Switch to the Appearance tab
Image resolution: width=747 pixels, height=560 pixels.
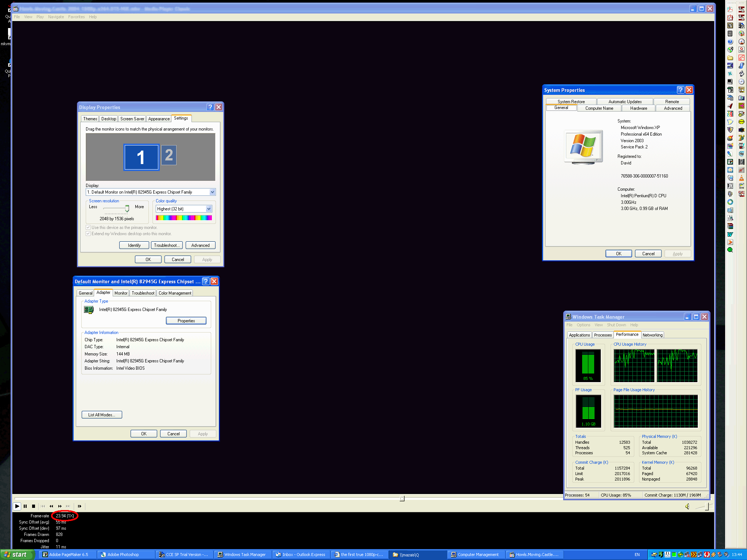[x=159, y=119]
